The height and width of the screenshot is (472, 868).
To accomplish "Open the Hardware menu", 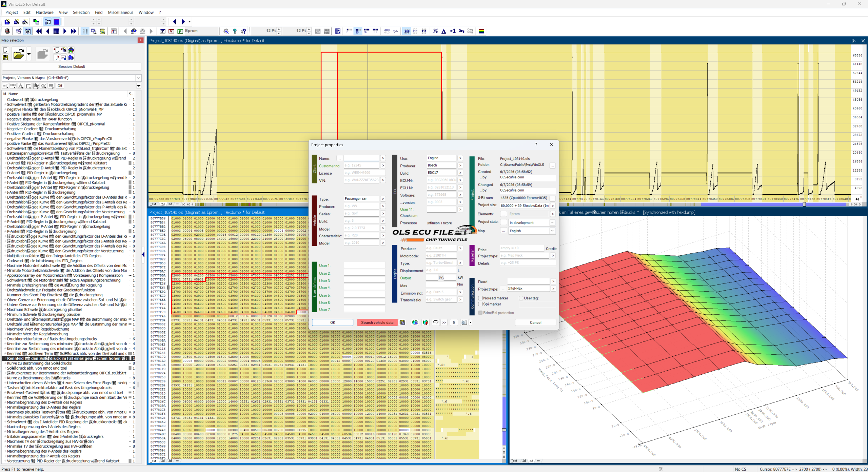I will [x=44, y=13].
